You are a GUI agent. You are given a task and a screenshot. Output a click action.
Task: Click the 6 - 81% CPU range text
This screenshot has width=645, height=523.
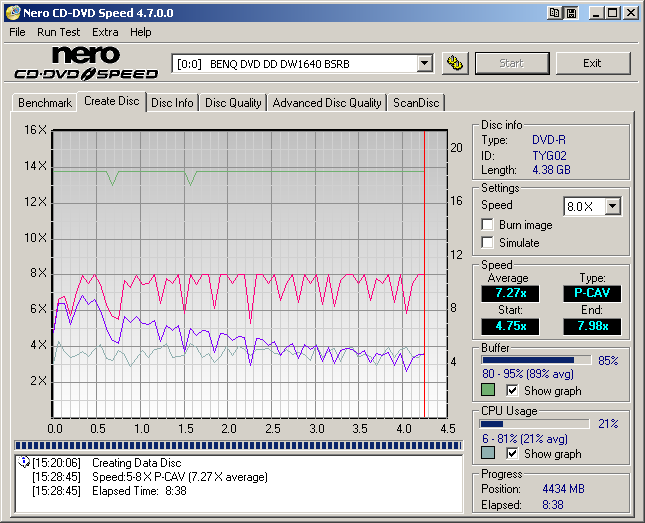525,439
